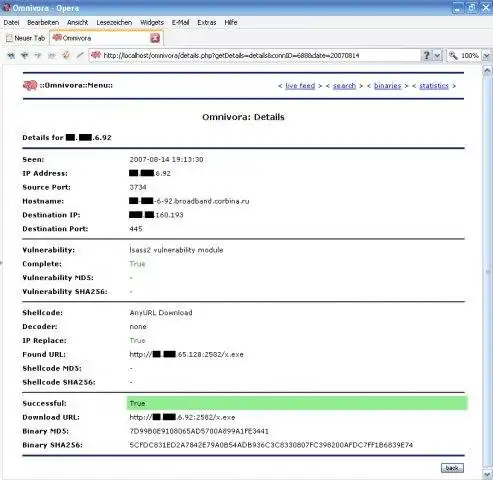Reload the page with Reload icon
This screenshot has width=493, height=480.
tap(66, 55)
